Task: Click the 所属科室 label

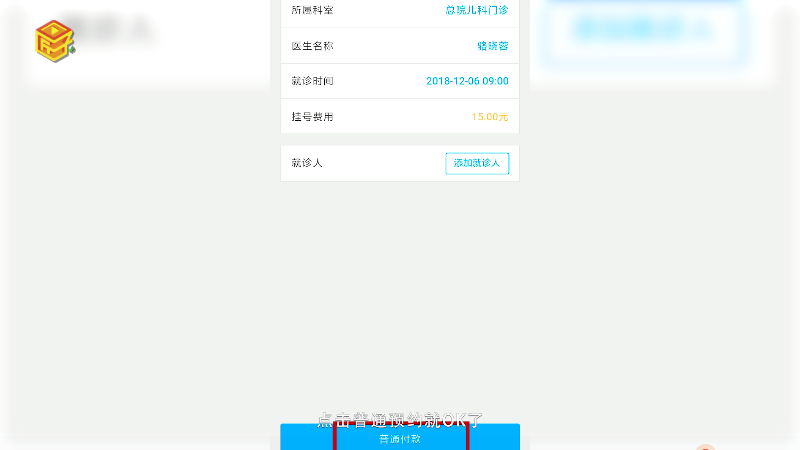Action: 312,10
